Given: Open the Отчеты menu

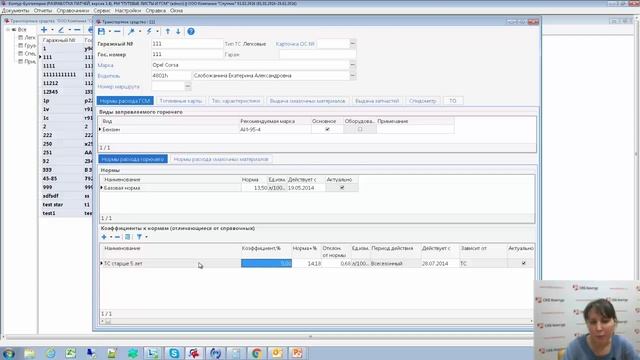Looking at the screenshot, I should tap(43, 11).
